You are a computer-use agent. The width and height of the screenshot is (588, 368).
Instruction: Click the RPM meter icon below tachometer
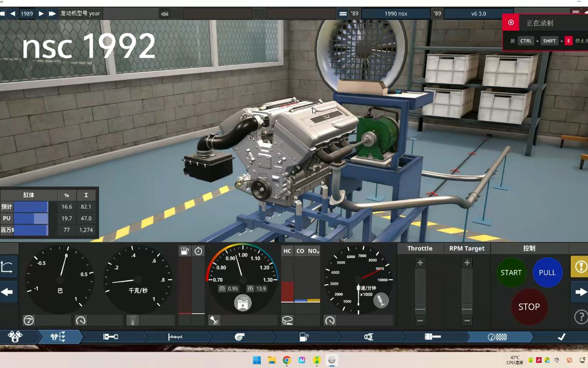330,320
